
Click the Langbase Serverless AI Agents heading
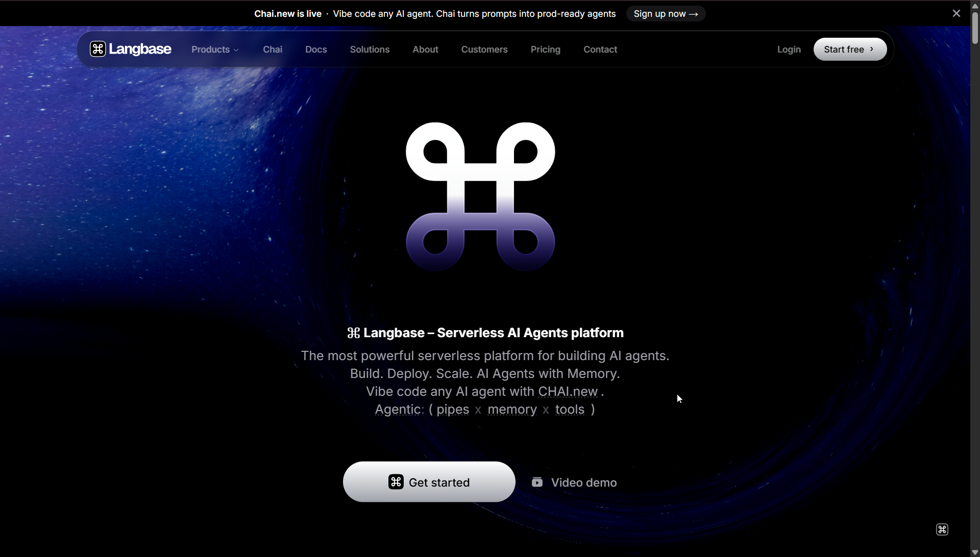[485, 333]
